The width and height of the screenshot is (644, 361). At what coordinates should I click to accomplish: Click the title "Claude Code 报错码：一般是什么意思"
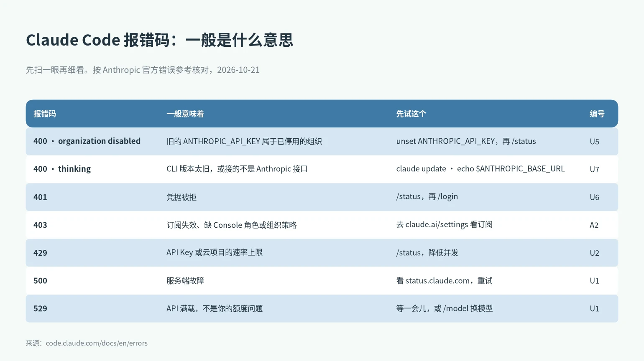159,40
